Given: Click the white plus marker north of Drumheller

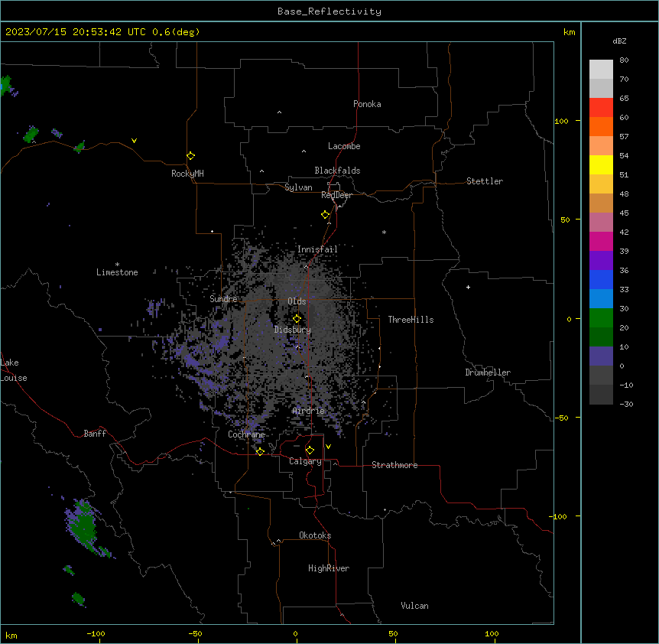Looking at the screenshot, I should click(x=468, y=287).
